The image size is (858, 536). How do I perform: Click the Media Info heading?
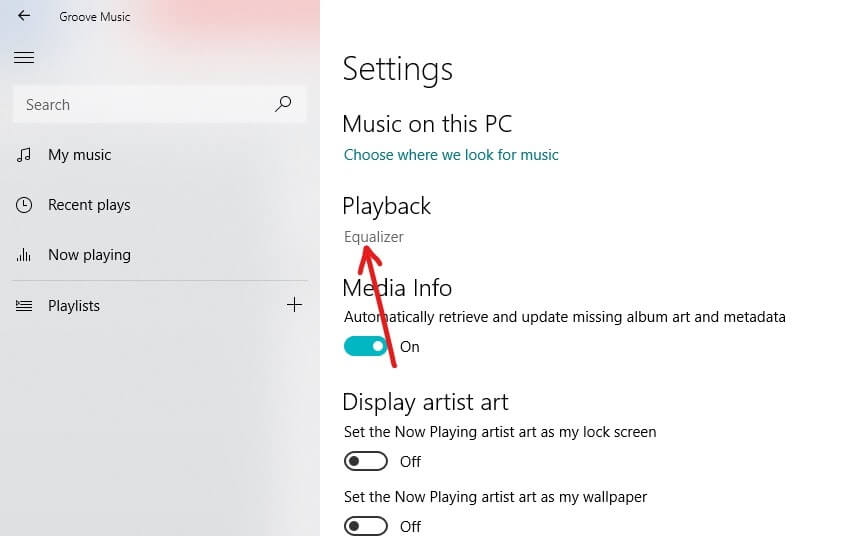(x=397, y=288)
